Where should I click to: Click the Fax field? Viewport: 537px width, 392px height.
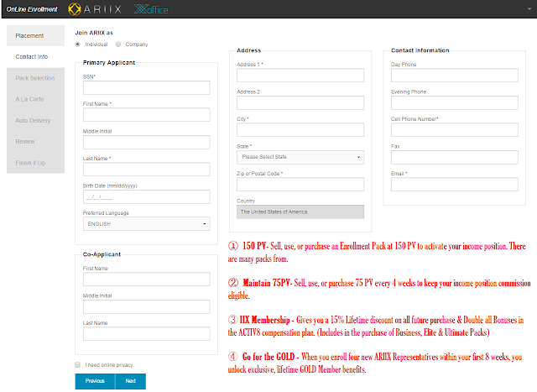click(x=455, y=157)
